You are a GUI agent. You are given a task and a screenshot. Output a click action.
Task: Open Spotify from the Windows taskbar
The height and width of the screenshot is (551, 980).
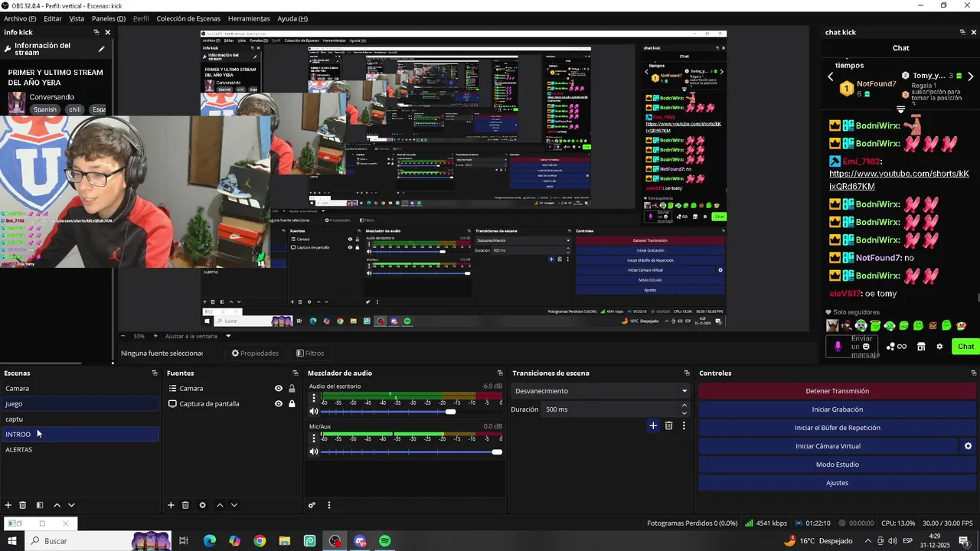(x=385, y=541)
